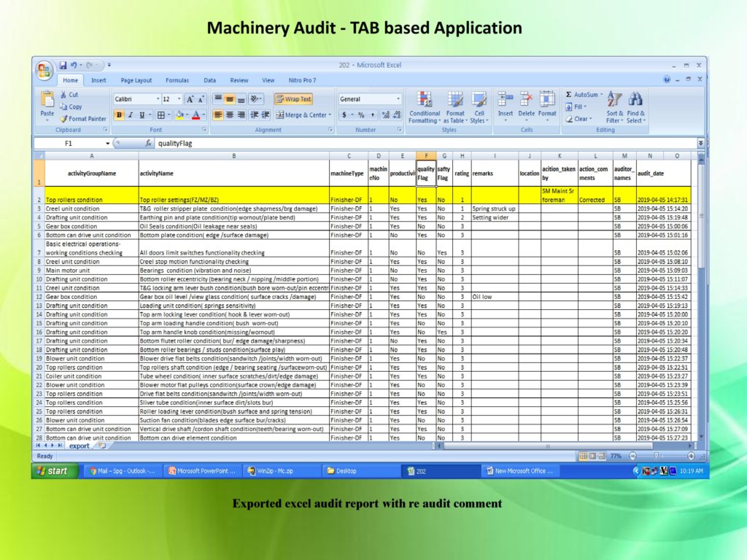Switch to the Insert ribbon tab
747x560 pixels.
tap(98, 80)
